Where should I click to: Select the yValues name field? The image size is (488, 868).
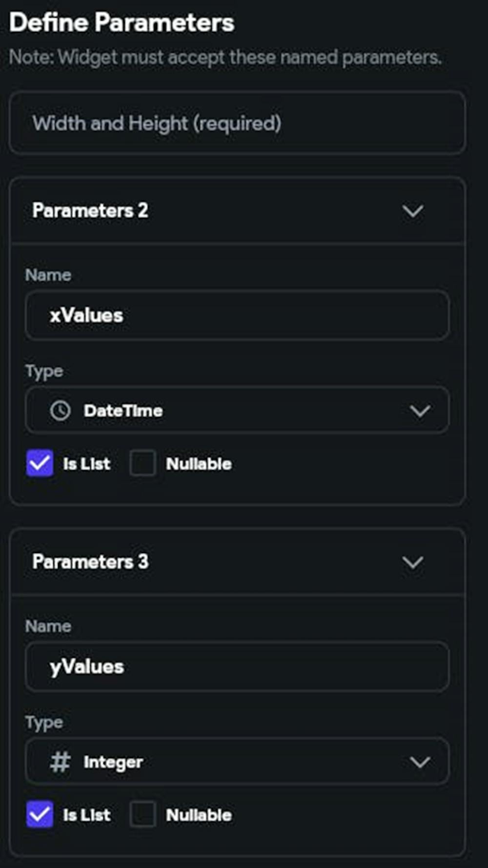click(x=237, y=666)
